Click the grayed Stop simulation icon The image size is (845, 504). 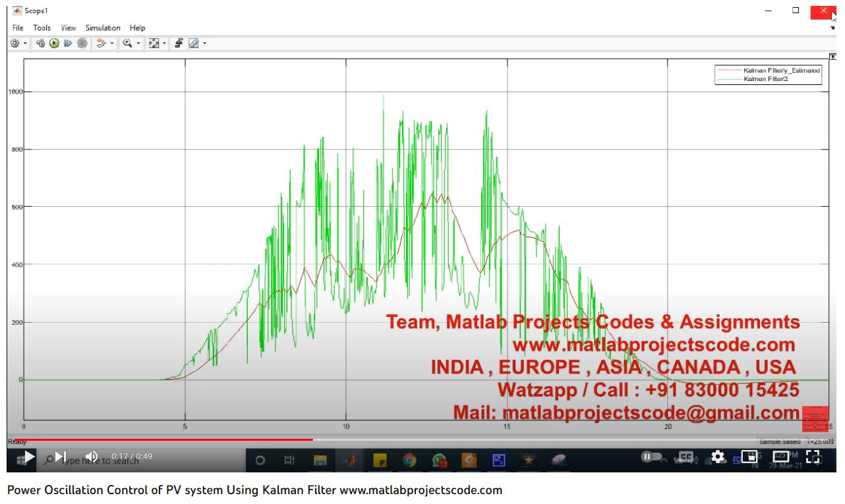82,43
